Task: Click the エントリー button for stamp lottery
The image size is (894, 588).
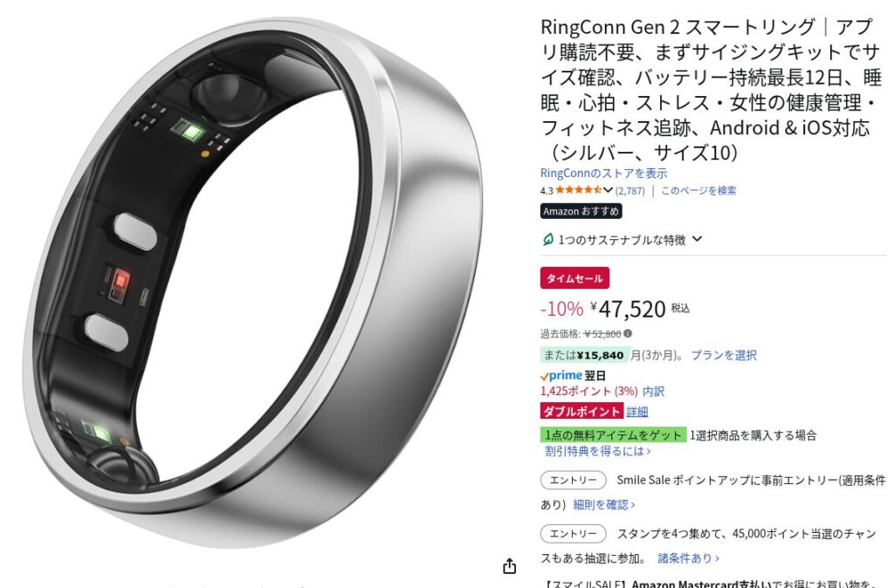Action: (573, 534)
